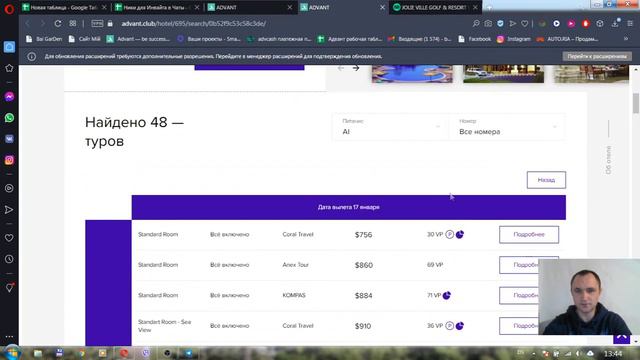Toggle the VPN badge in address bar
Screen dimensions: 640x360
point(97,24)
